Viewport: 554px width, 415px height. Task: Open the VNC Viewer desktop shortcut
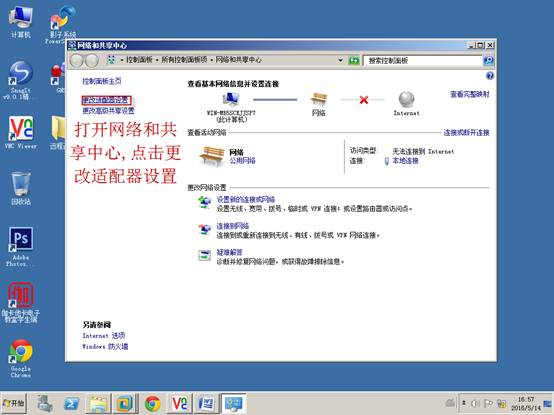click(x=20, y=132)
